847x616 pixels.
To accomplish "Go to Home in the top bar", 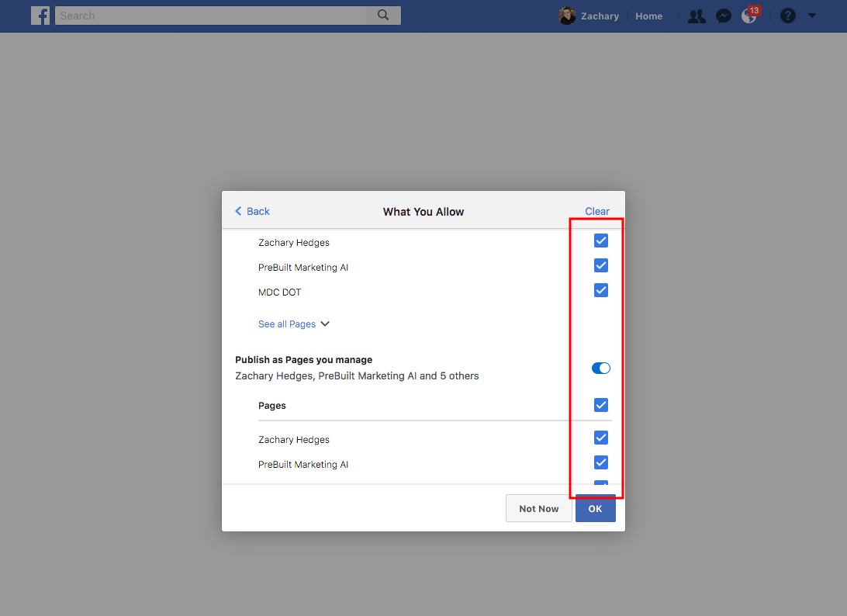I will point(648,16).
